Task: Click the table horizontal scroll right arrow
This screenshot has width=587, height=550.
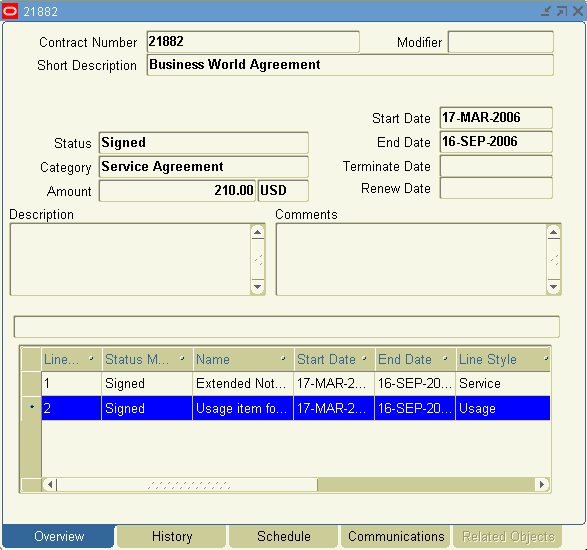Action: 542,484
